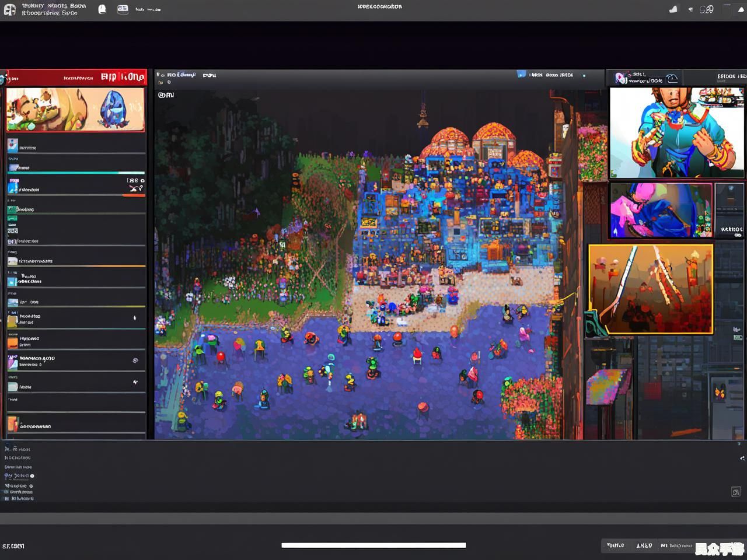Click the first button in the bottom-right button group

615,545
